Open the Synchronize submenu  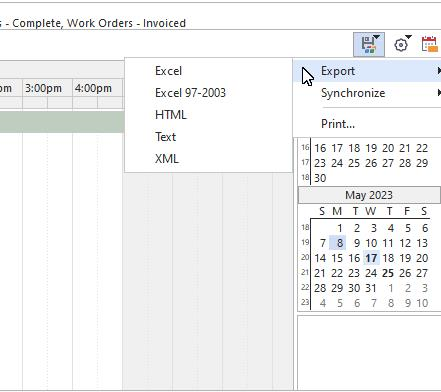(367, 93)
